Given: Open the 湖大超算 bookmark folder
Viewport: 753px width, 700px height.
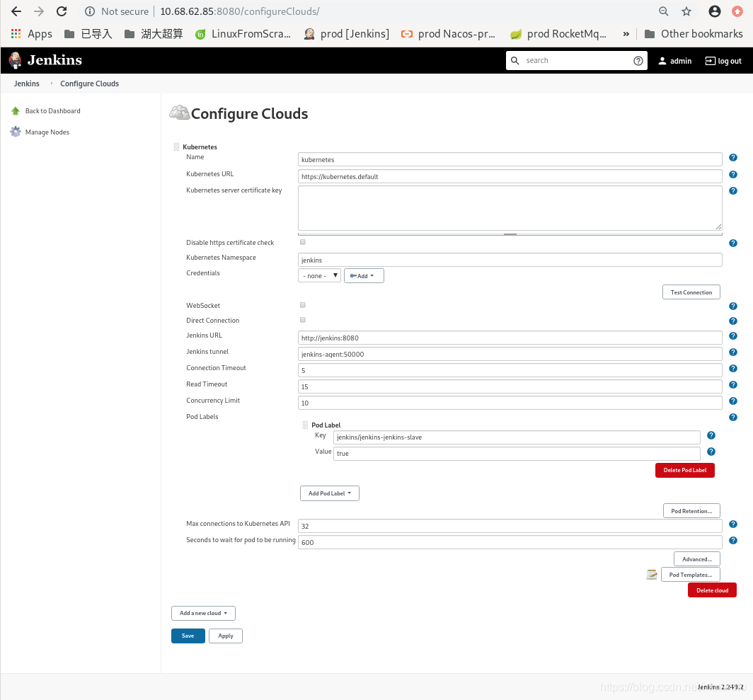Looking at the screenshot, I should click(x=154, y=34).
